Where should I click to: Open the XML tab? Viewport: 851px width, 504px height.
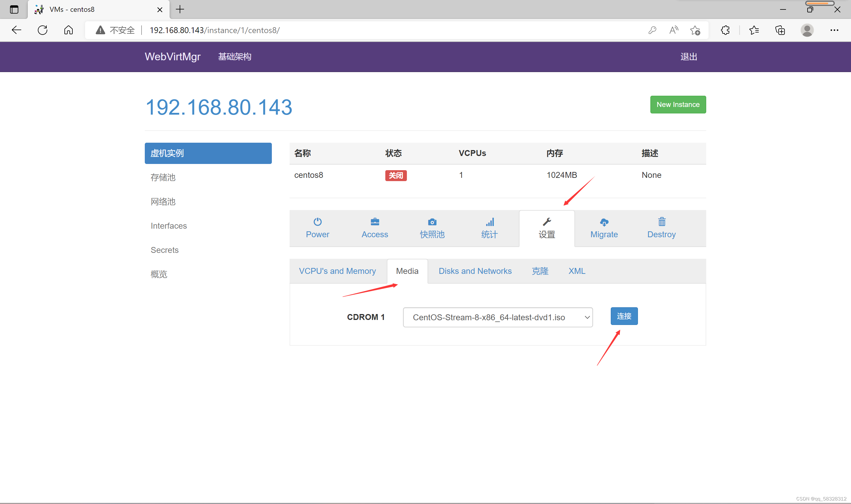click(576, 271)
